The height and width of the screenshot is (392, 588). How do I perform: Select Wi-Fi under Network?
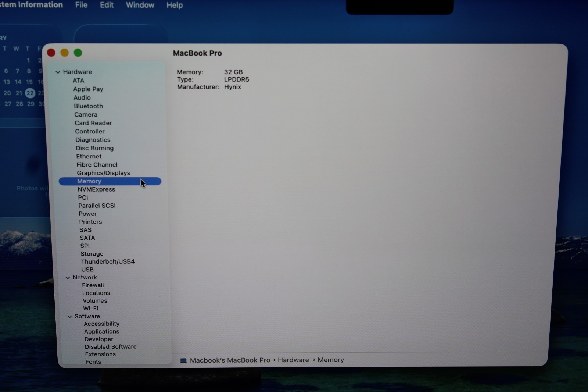pos(90,309)
